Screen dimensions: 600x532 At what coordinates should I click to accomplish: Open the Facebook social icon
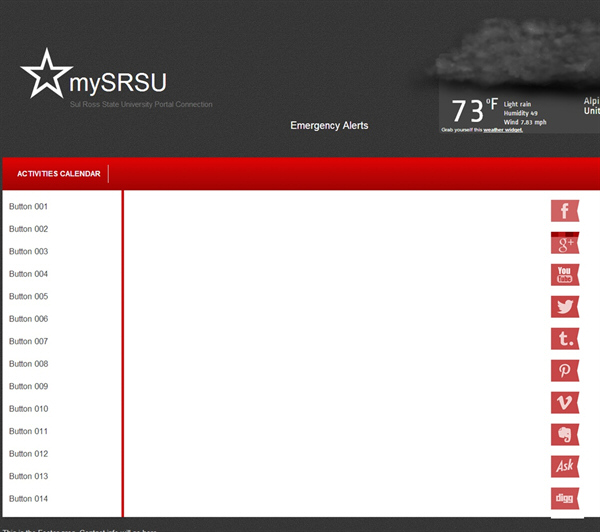(565, 211)
